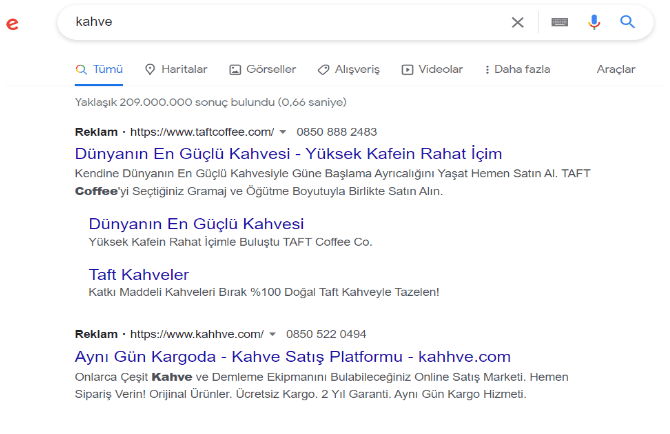Screen dimensions: 670x434
Task: Open the Görseller tab
Action: click(262, 69)
